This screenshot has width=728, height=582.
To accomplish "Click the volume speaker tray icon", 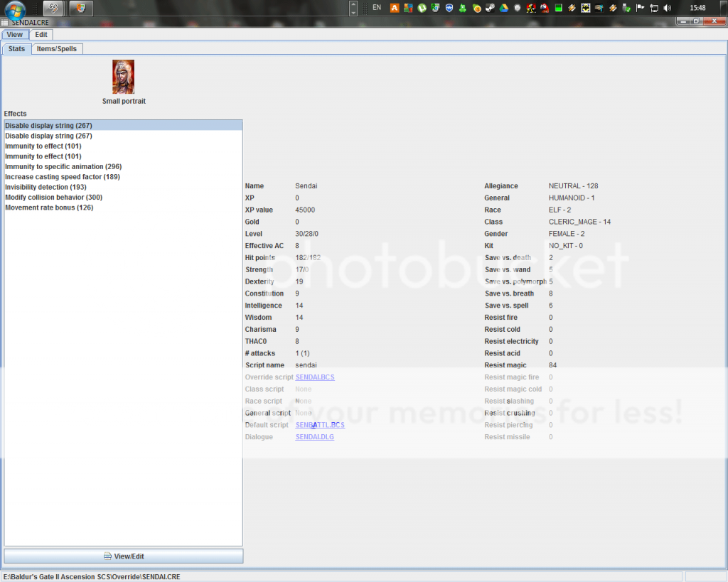I will pos(667,9).
